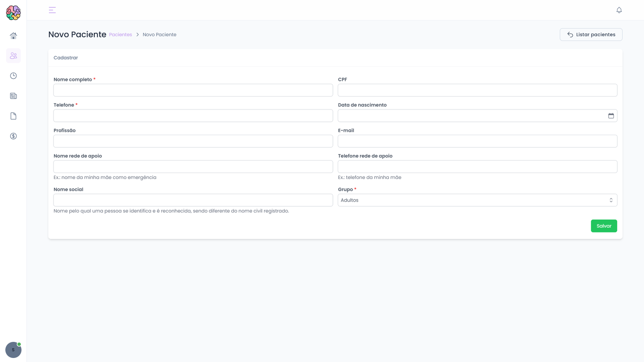Click the Pacientes breadcrumb link
Screen dimensions: 644x362
(120, 35)
